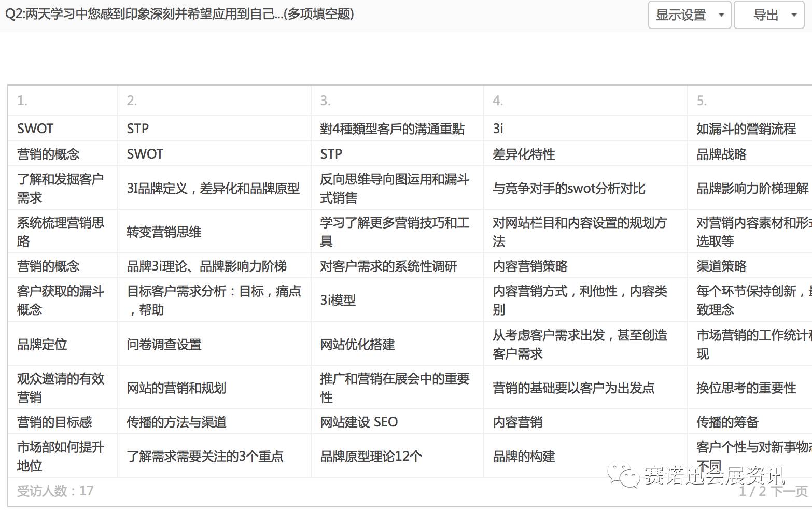Click the cell 了解和发掘客户需求
This screenshot has width=812, height=512.
tap(63, 188)
